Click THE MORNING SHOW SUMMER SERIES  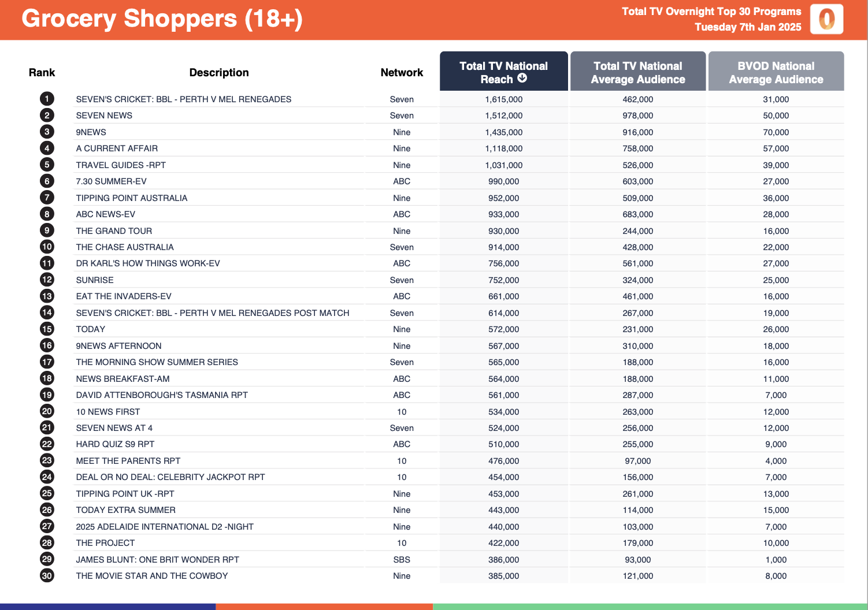[x=157, y=362]
